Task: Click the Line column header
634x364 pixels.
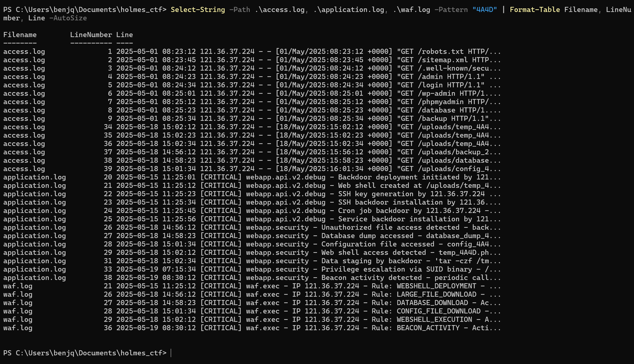Action: tap(124, 35)
